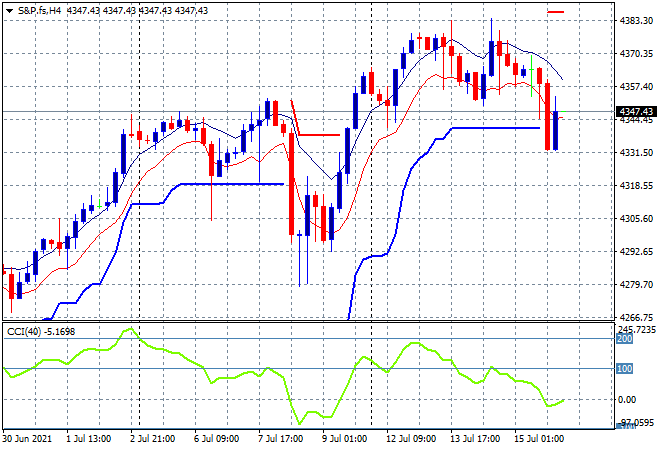The height and width of the screenshot is (450, 660).
Task: Click the CCI 245.7235 maximum scale value
Action: 636,329
